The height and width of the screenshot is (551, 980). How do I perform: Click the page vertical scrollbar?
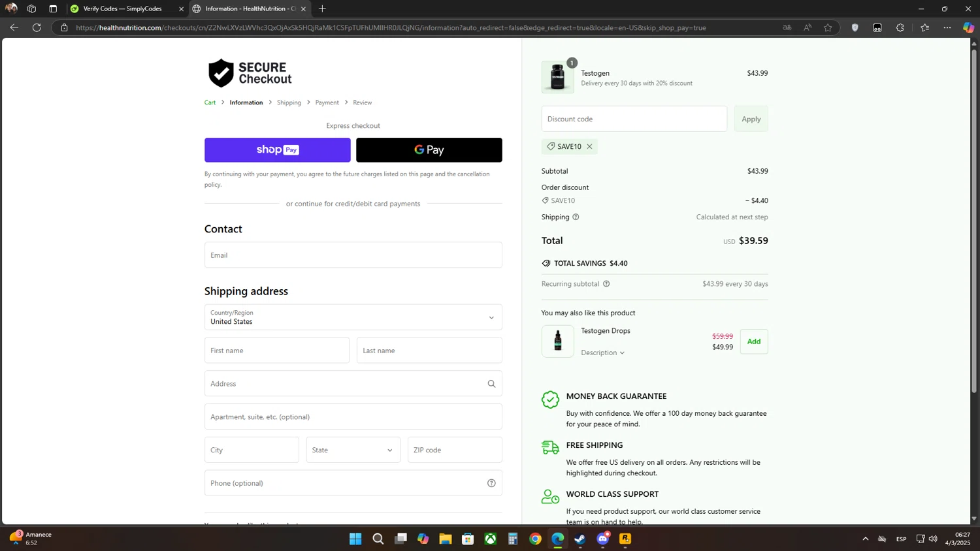974,221
